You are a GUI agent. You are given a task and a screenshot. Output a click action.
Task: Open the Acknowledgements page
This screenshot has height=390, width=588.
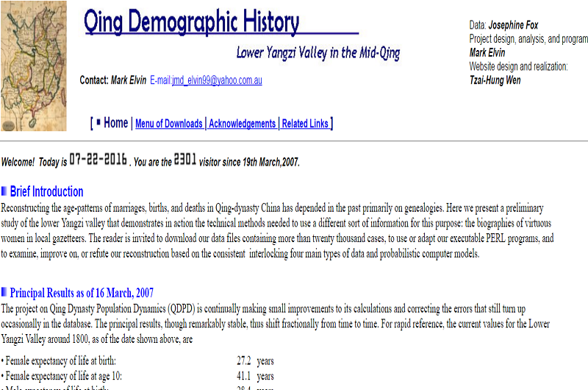242,124
